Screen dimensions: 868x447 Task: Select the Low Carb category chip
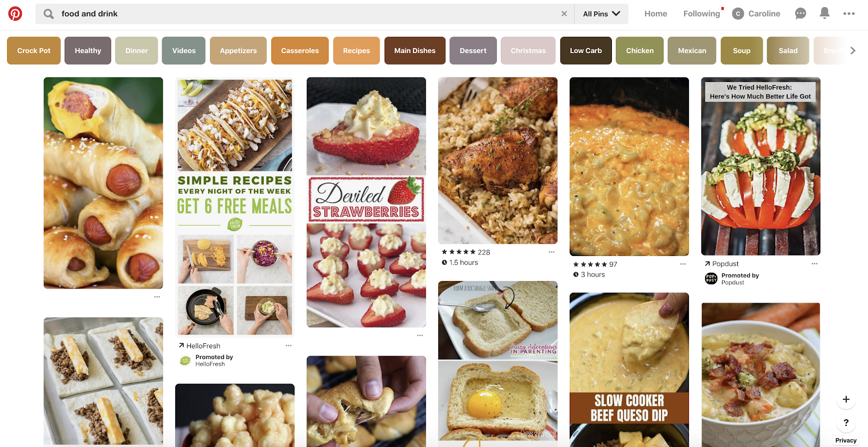(x=586, y=50)
